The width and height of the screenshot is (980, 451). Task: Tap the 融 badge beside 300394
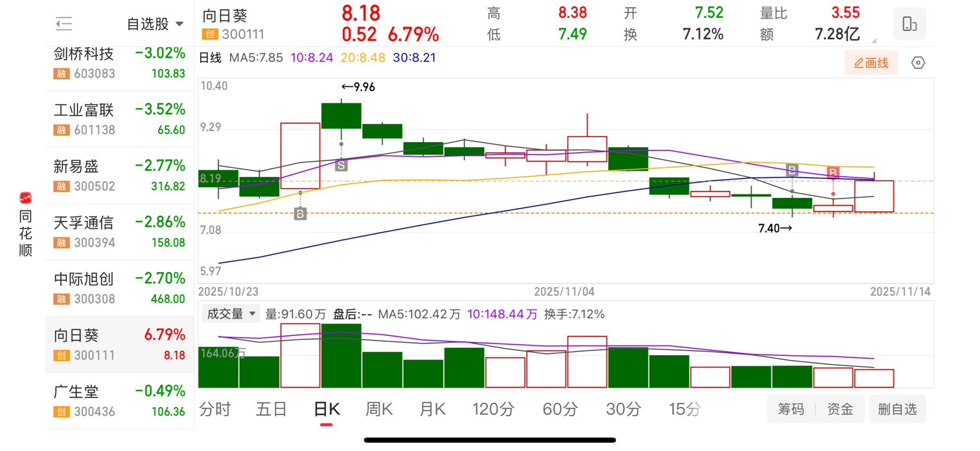[x=62, y=243]
